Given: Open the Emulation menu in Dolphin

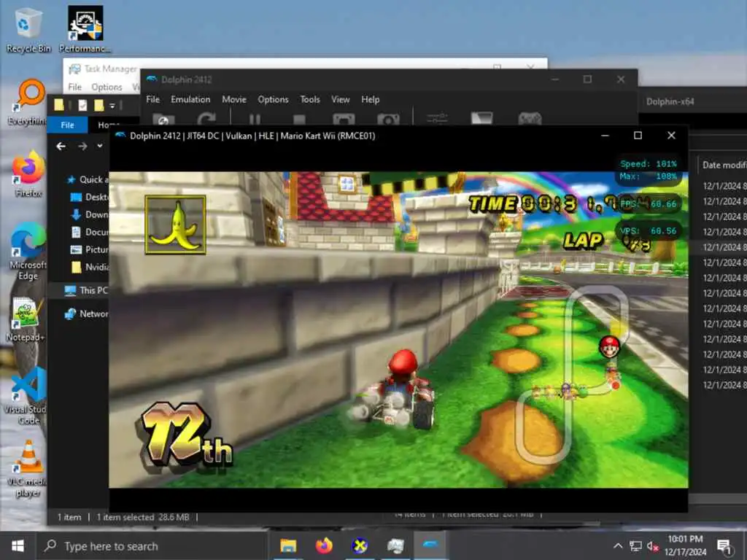Looking at the screenshot, I should [190, 99].
